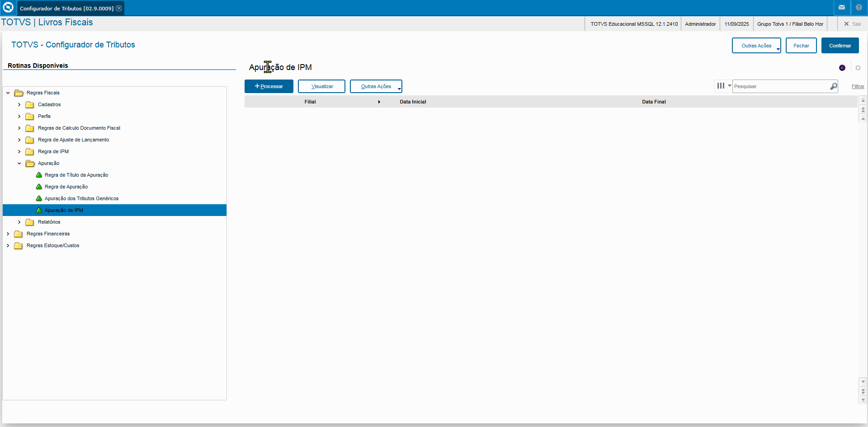868x427 pixels.
Task: Expand the Regras Estoque/Custos chevron
Action: click(x=8, y=245)
